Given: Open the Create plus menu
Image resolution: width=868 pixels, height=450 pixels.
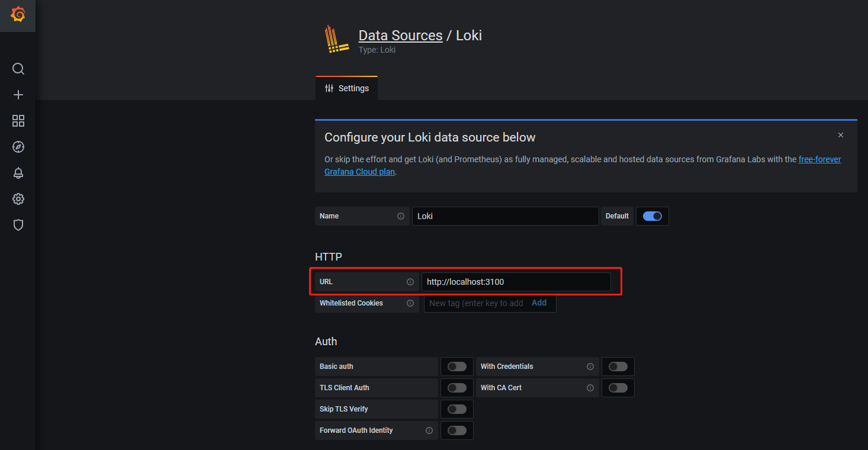Looking at the screenshot, I should (18, 95).
